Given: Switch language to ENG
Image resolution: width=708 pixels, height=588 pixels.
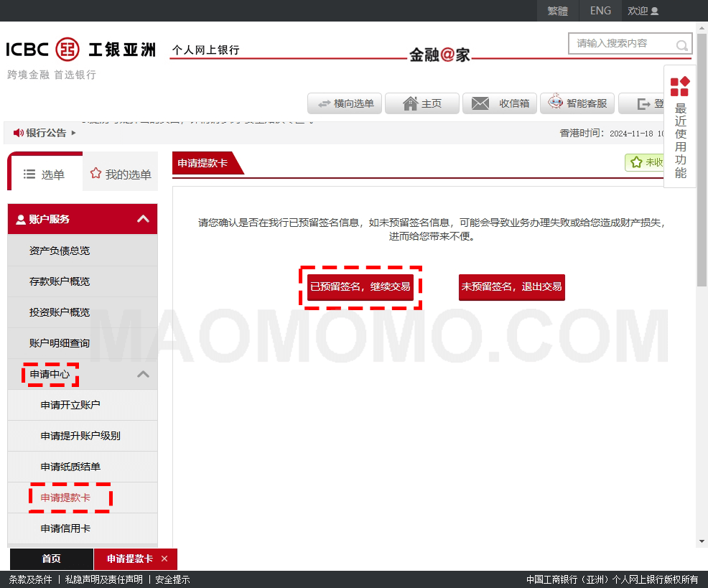Looking at the screenshot, I should pyautogui.click(x=600, y=11).
